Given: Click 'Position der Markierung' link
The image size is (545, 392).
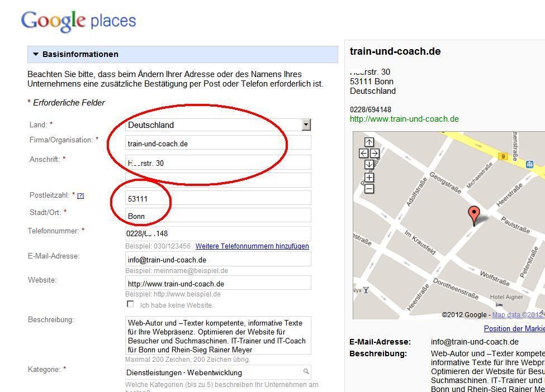Looking at the screenshot, I should [x=514, y=328].
